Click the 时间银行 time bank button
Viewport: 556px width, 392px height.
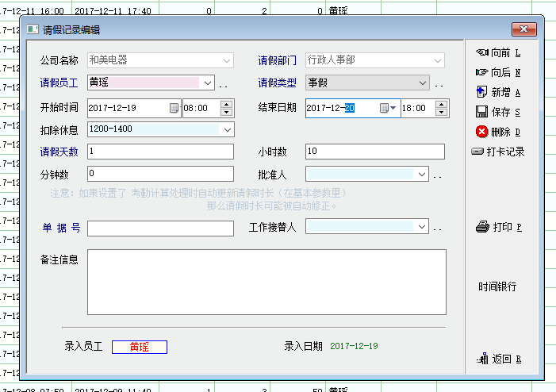[x=497, y=286]
